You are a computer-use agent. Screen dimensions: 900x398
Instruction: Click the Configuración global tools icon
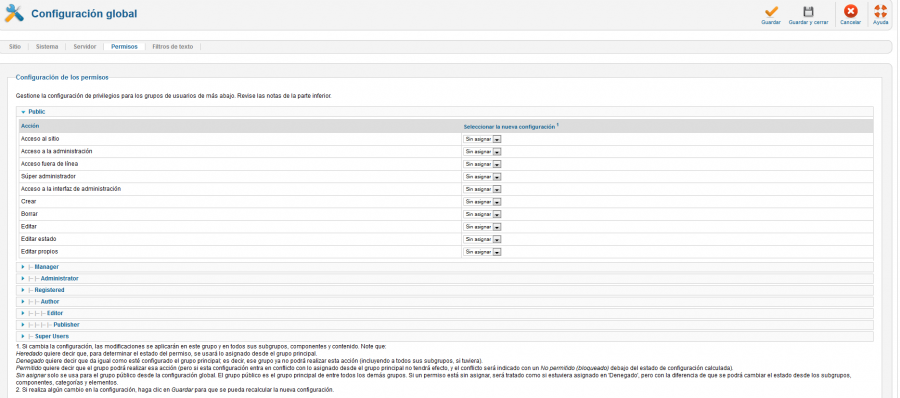14,13
